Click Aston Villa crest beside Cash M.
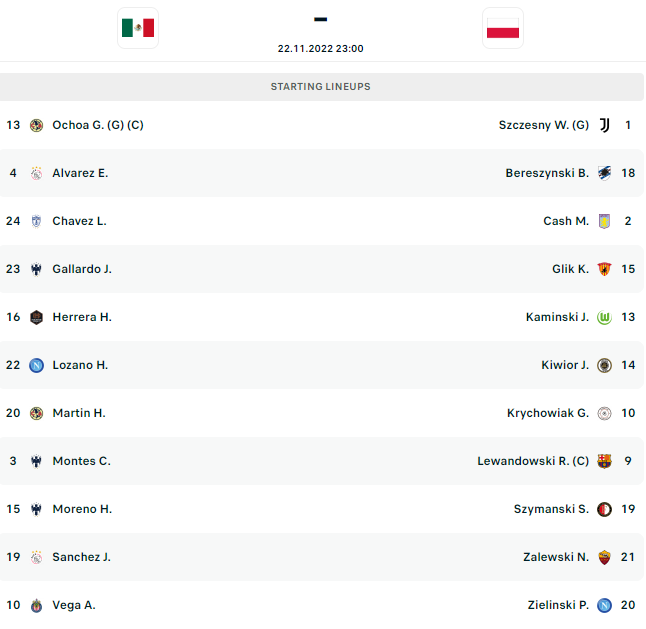Viewport: 646px width, 629px height. (x=604, y=221)
